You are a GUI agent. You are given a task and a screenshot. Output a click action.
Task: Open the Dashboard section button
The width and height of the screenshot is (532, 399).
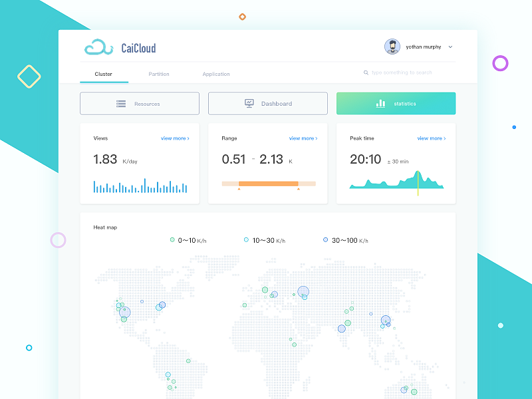(x=268, y=104)
